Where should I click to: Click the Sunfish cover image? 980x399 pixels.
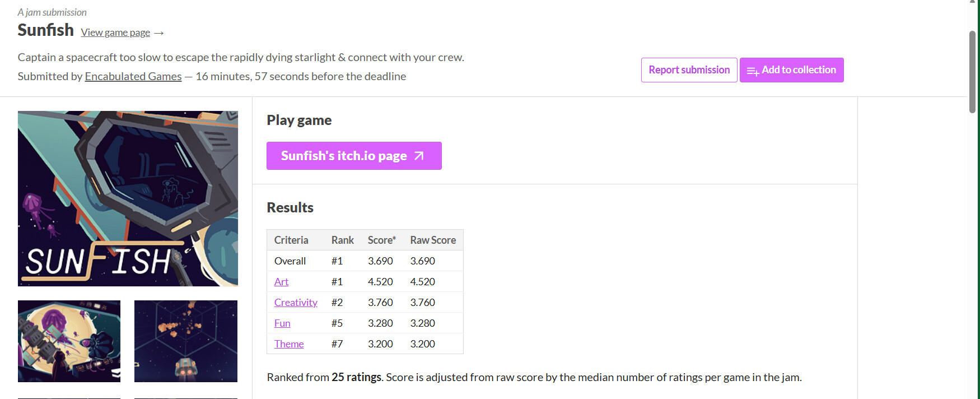(128, 198)
